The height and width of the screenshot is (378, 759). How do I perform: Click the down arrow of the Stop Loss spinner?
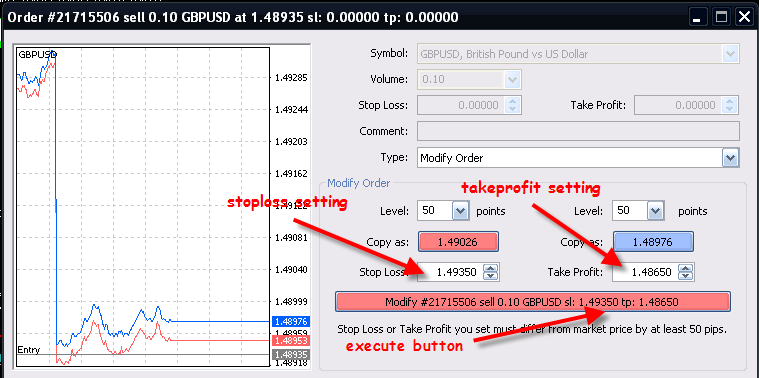tap(491, 276)
